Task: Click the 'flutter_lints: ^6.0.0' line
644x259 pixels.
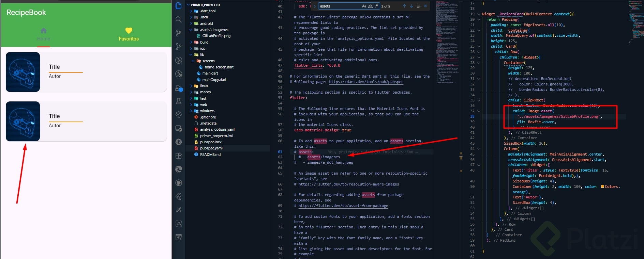Action: coord(317,65)
